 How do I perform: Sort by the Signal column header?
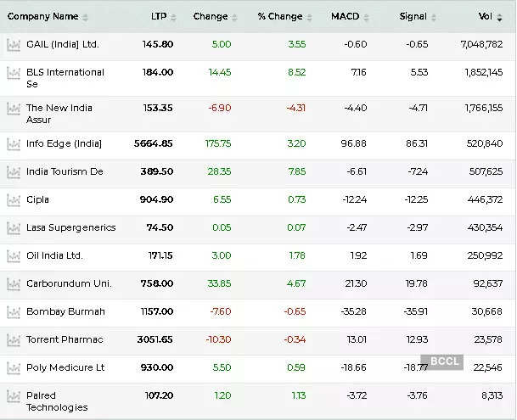[413, 16]
